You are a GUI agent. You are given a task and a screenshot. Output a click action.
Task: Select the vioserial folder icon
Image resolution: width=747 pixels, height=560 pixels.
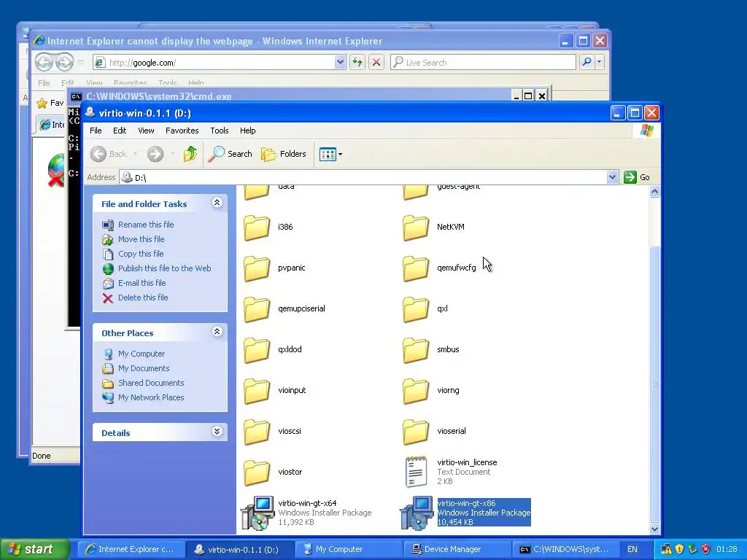(x=416, y=432)
